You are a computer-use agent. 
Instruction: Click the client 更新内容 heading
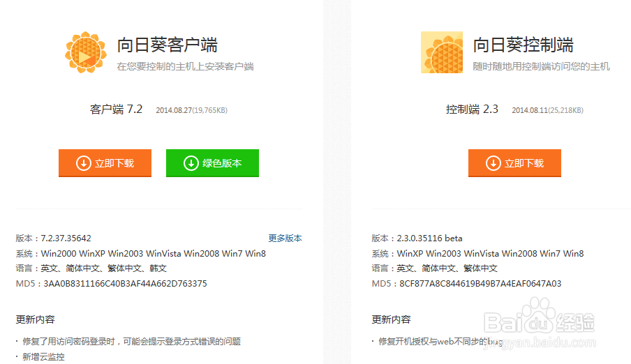coord(36,319)
